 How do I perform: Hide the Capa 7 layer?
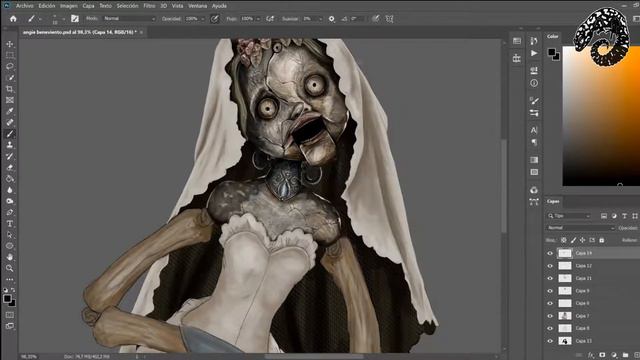(x=550, y=316)
